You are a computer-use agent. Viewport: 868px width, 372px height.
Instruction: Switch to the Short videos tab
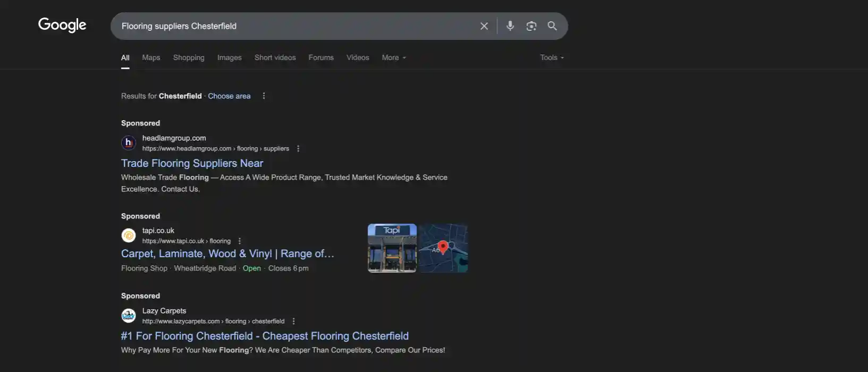275,57
